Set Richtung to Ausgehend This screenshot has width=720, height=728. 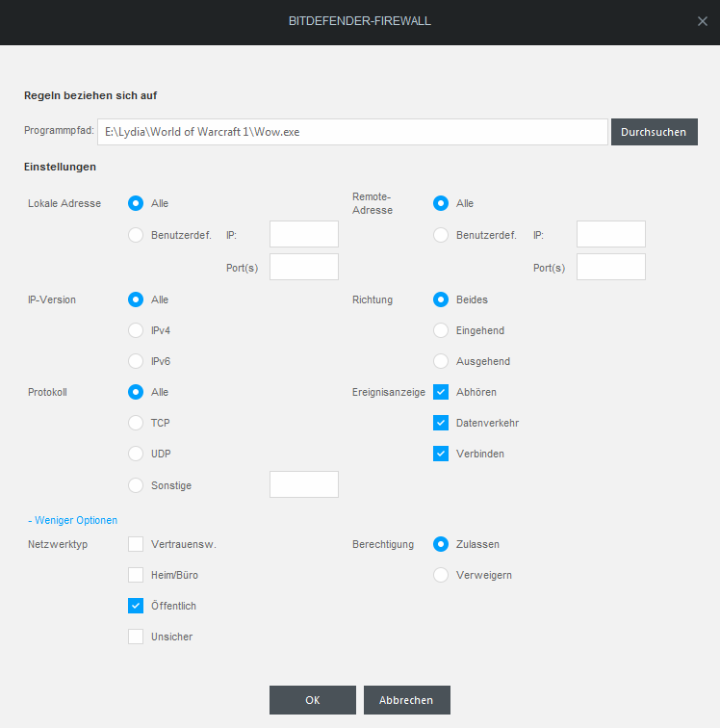point(441,361)
